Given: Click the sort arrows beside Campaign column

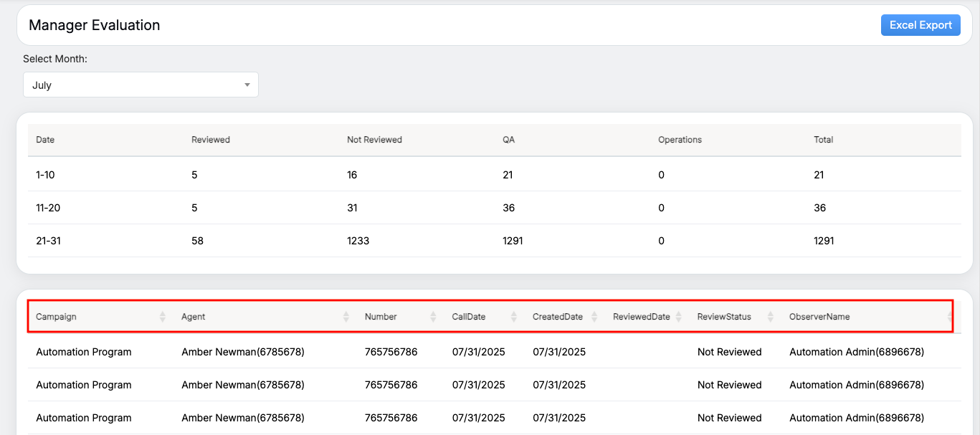Looking at the screenshot, I should (163, 317).
